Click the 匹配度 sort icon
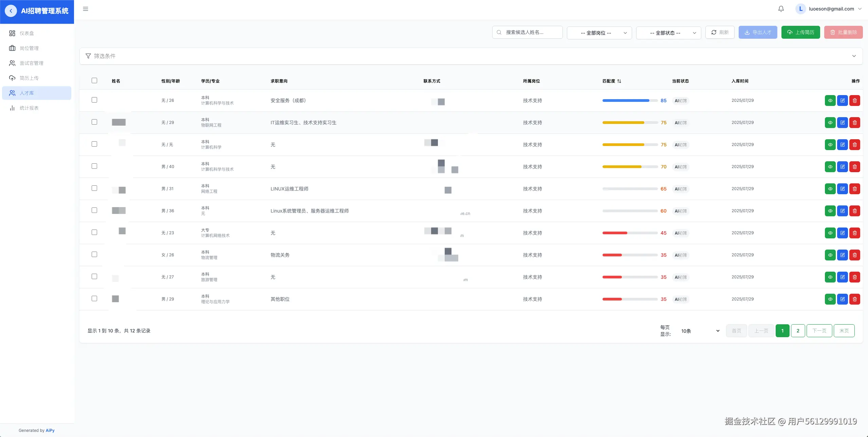The width and height of the screenshot is (868, 437). 619,81
